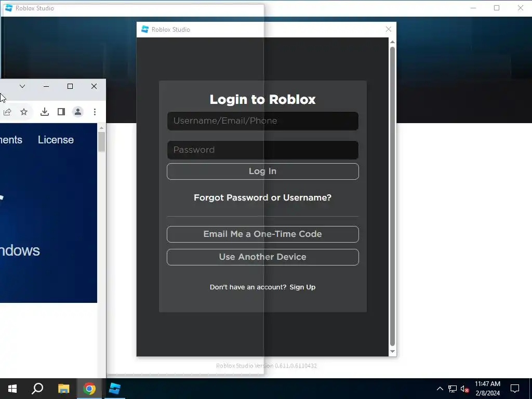Open License tab on the web page

click(x=56, y=140)
